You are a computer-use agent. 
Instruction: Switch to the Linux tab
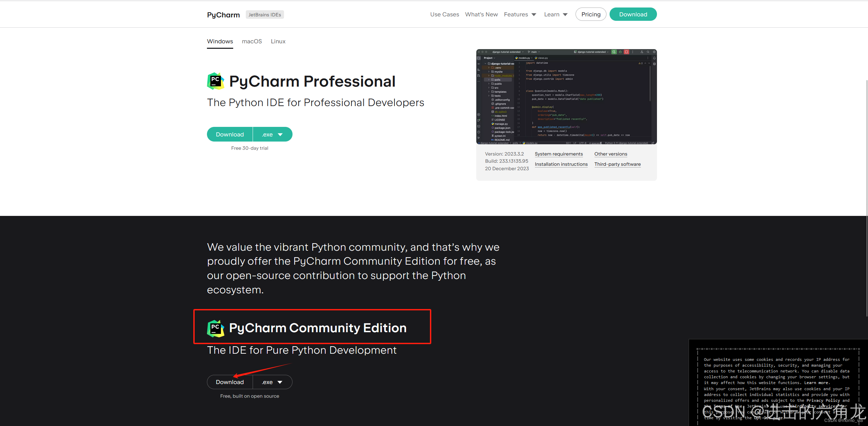click(x=278, y=41)
